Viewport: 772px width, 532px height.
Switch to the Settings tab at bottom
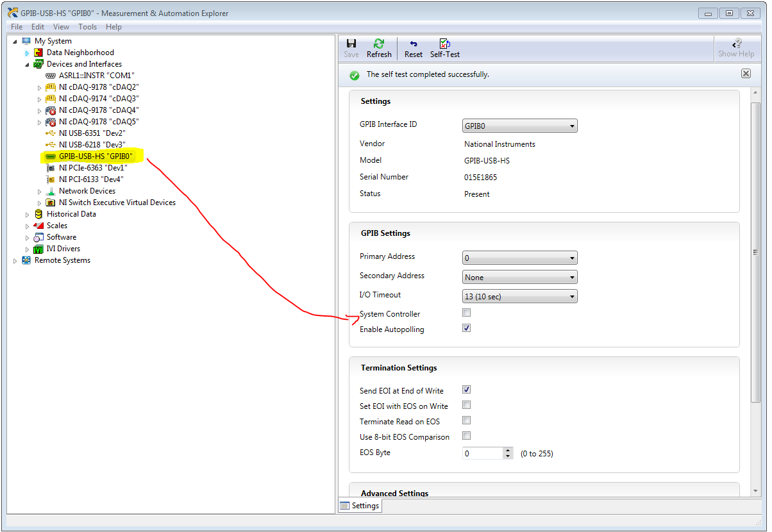pos(360,506)
